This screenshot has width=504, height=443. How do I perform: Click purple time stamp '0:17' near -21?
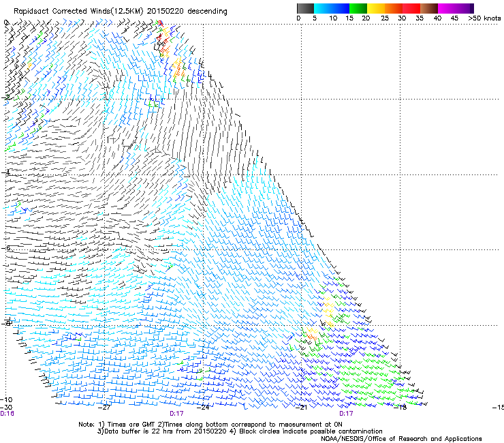tap(346, 414)
